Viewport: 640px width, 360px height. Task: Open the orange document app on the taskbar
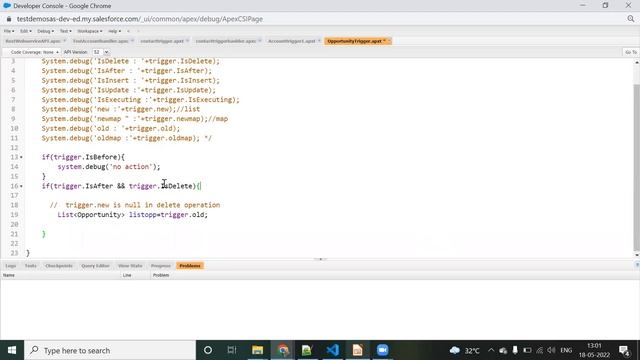[x=358, y=350]
